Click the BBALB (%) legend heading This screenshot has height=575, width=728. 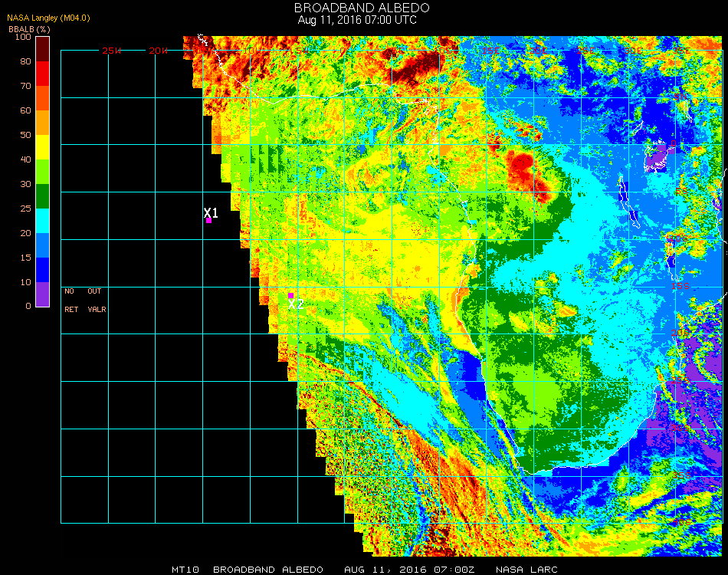[x=29, y=29]
